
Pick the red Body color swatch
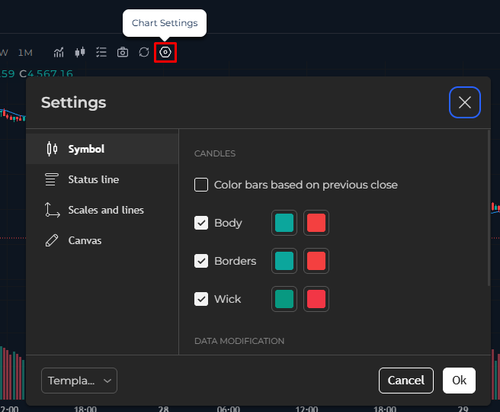316,223
